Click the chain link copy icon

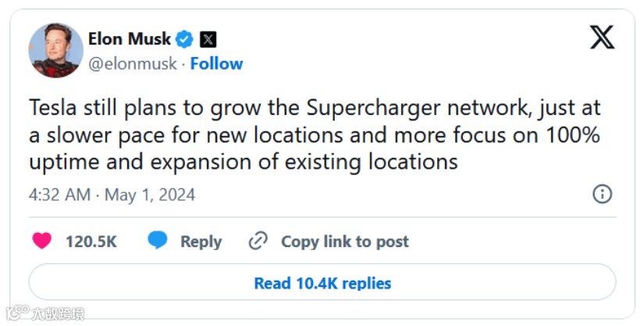tap(258, 242)
